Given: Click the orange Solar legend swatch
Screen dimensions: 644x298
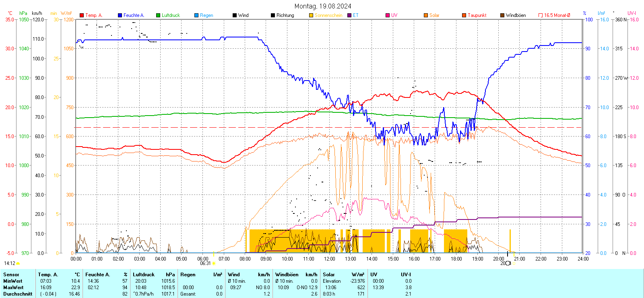Looking at the screenshot, I should pyautogui.click(x=426, y=15).
